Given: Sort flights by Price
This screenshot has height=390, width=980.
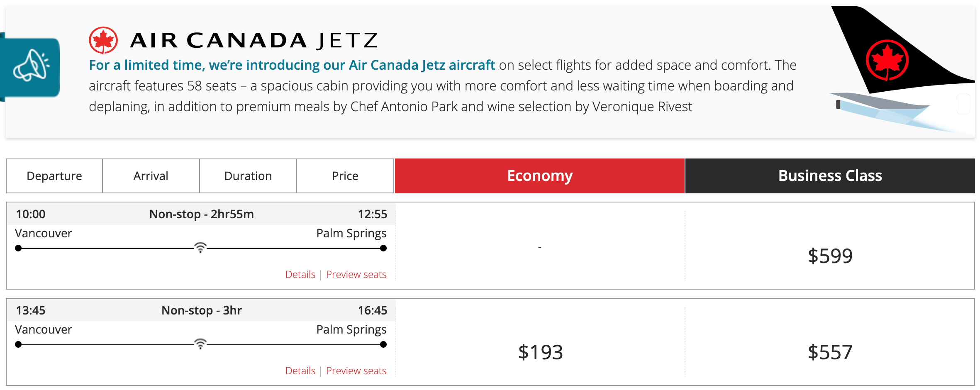Looking at the screenshot, I should pos(345,176).
